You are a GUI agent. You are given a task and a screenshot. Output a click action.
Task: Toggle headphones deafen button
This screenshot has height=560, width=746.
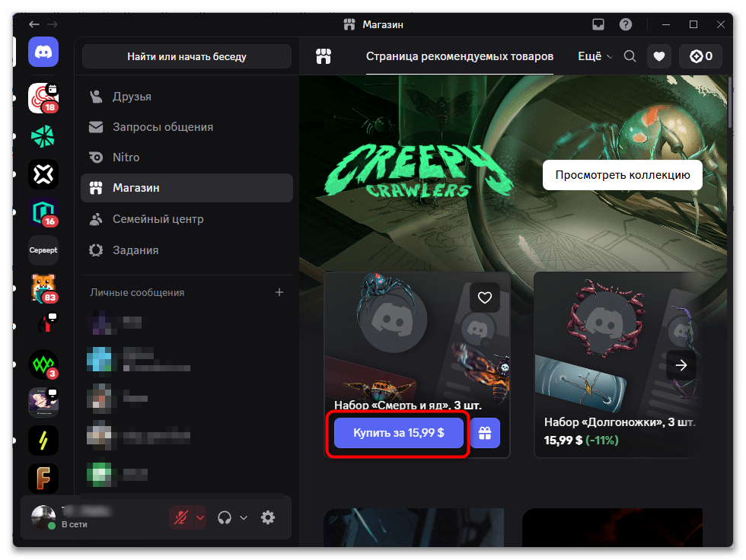[x=225, y=517]
